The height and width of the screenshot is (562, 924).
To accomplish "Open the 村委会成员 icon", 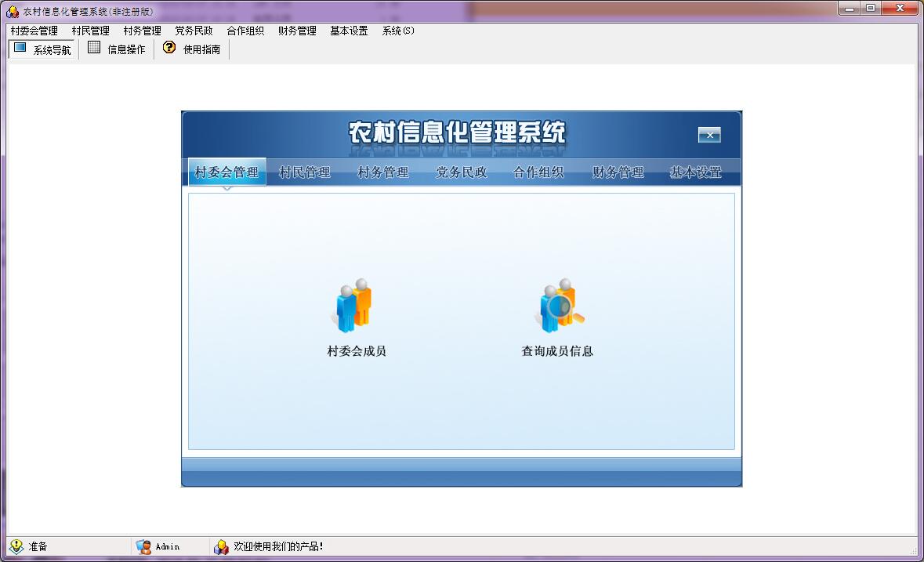I will pos(353,306).
